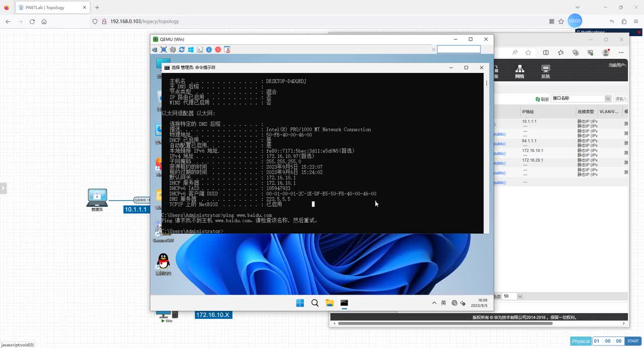Click the 连接类型 column header
This screenshot has width=644, height=348.
point(586,112)
